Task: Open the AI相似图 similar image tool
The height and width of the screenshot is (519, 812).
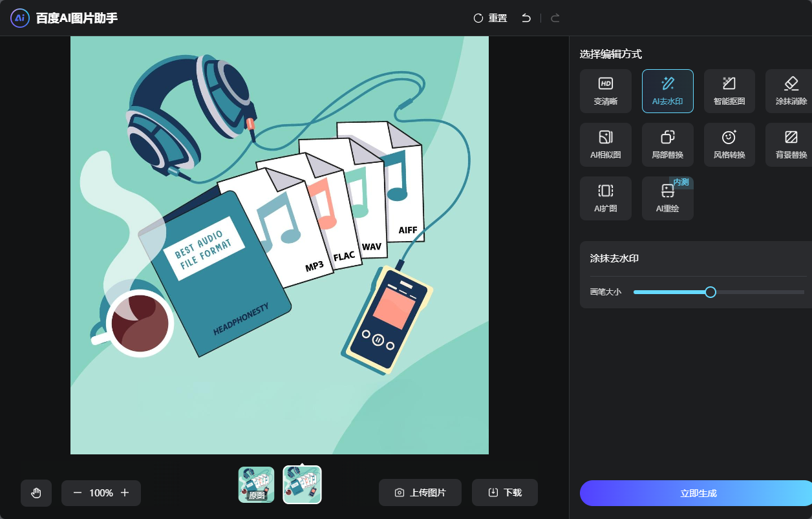Action: pyautogui.click(x=605, y=145)
